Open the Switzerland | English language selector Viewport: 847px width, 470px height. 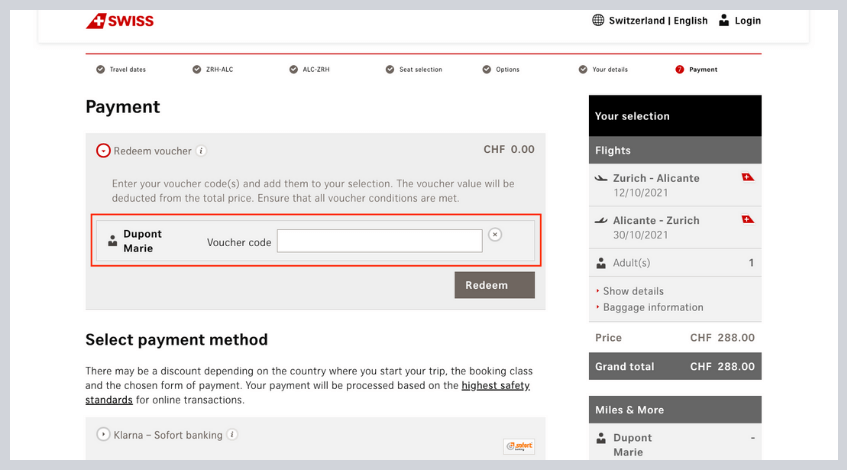[x=658, y=21]
